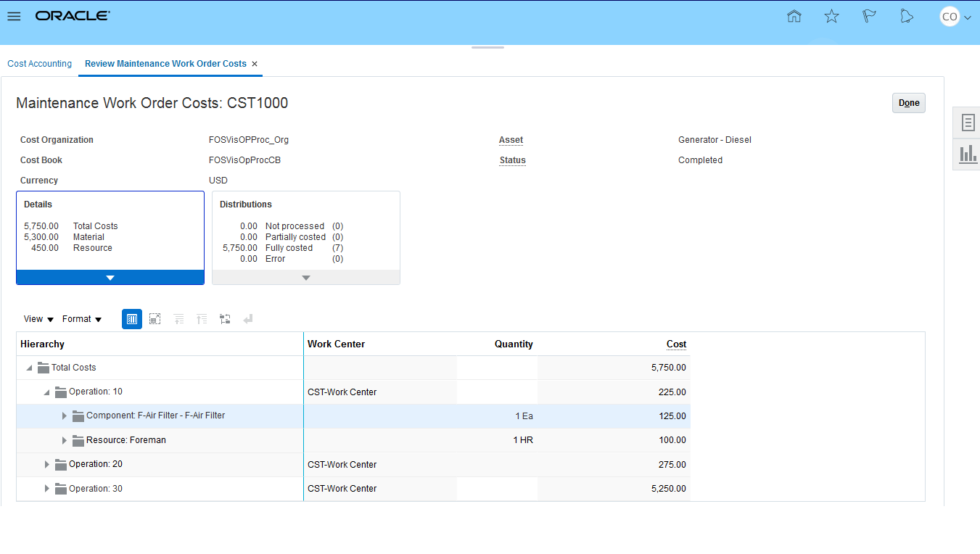Click the Asset label link
Screen dimensions: 980x554
[511, 140]
